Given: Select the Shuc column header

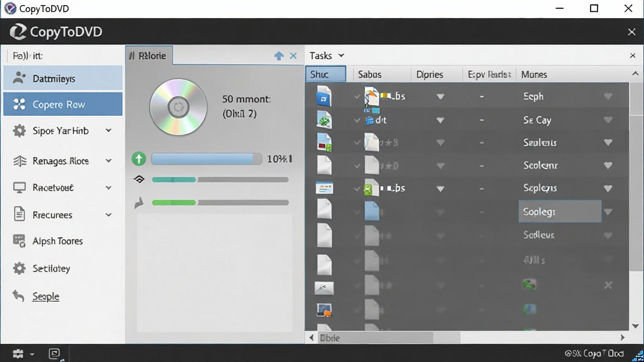Looking at the screenshot, I should click(x=326, y=74).
